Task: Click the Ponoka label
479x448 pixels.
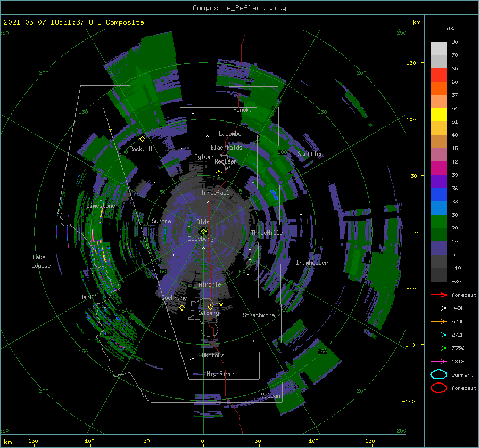Action: pos(243,110)
